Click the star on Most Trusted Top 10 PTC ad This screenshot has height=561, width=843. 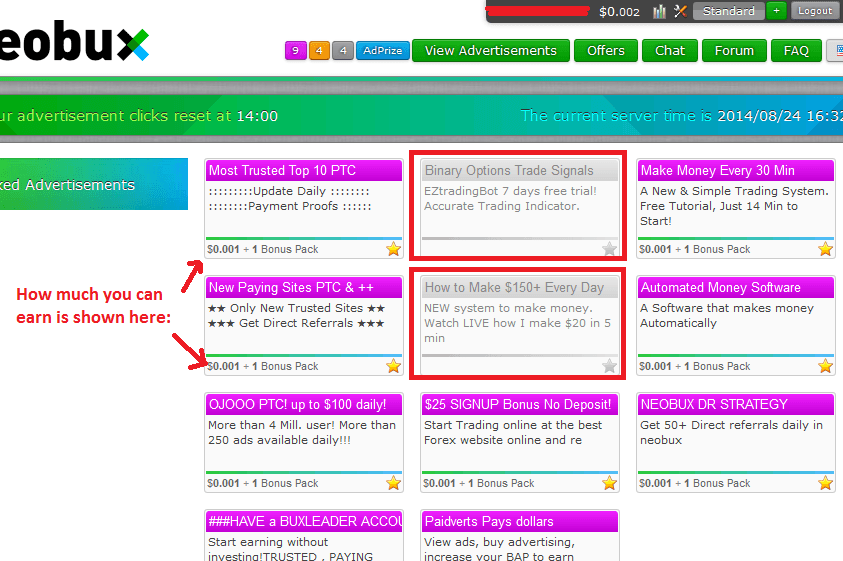[x=394, y=249]
